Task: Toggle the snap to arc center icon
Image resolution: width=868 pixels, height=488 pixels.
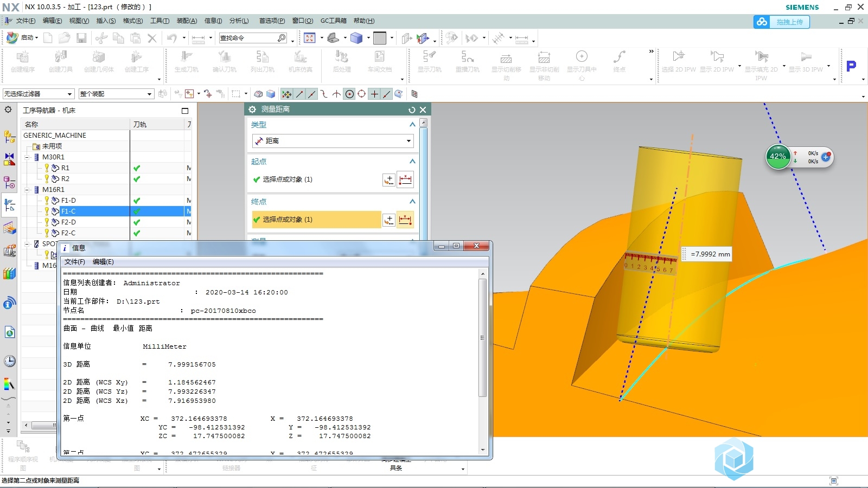Action: [x=350, y=94]
